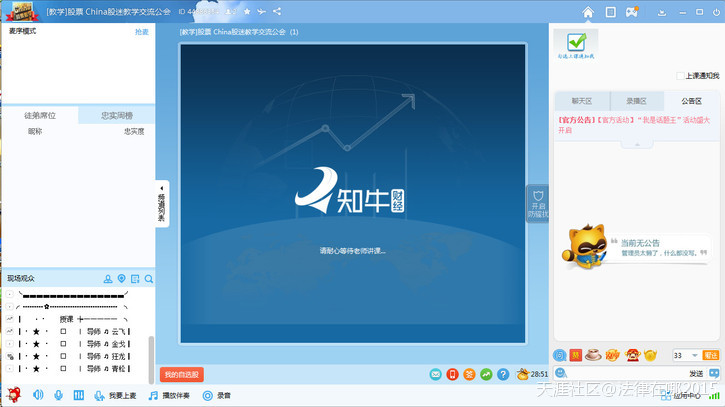Viewport: 725px width, 407px height.
Task: Select the last tutor row in audience list
Action: (74, 369)
